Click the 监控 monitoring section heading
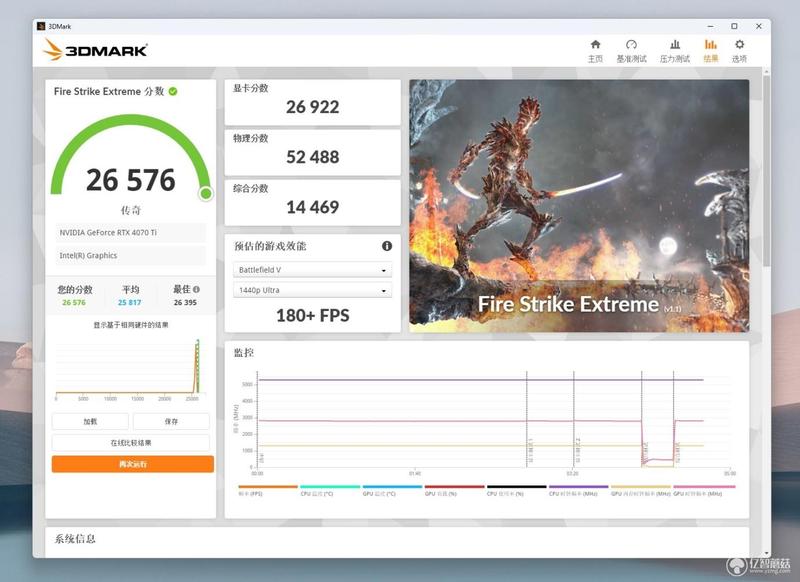800x582 pixels. coord(243,352)
